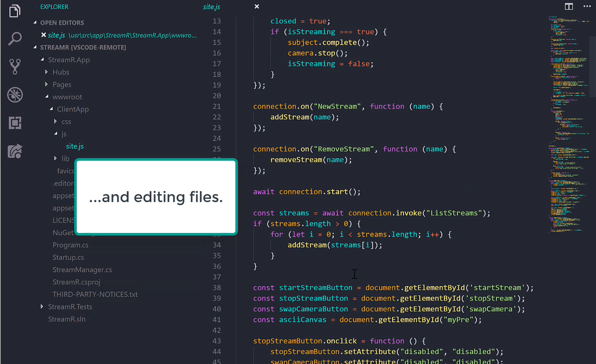Open StreamManager.cs file
Image resolution: width=596 pixels, height=364 pixels.
click(82, 270)
